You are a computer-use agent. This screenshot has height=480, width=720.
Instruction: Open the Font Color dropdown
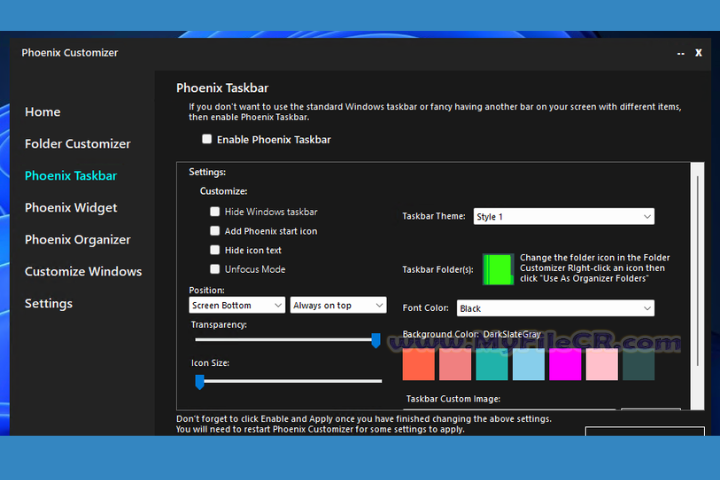coord(556,308)
